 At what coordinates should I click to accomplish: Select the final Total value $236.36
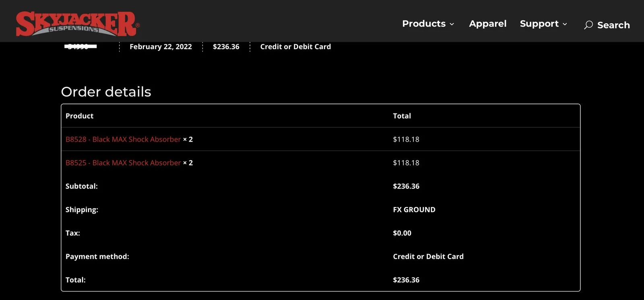tap(406, 280)
